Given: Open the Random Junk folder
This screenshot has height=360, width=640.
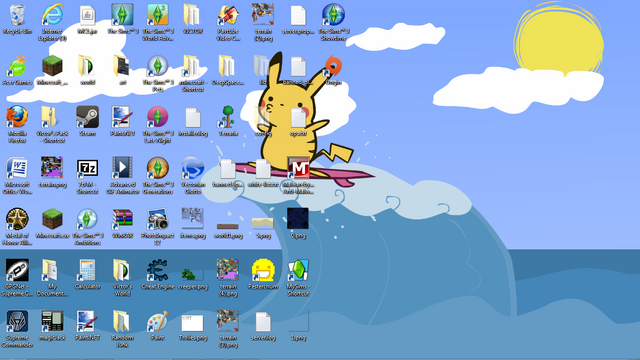Looking at the screenshot, I should coord(122,322).
